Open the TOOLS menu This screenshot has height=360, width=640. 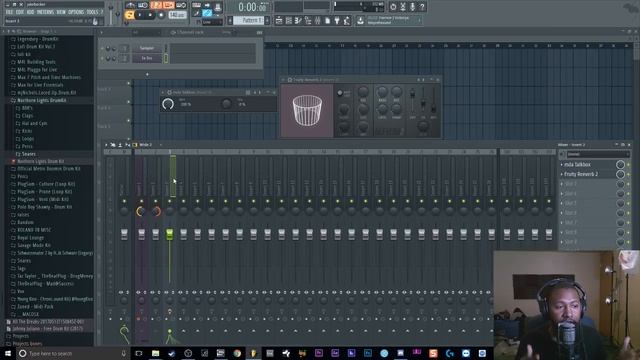[x=93, y=12]
